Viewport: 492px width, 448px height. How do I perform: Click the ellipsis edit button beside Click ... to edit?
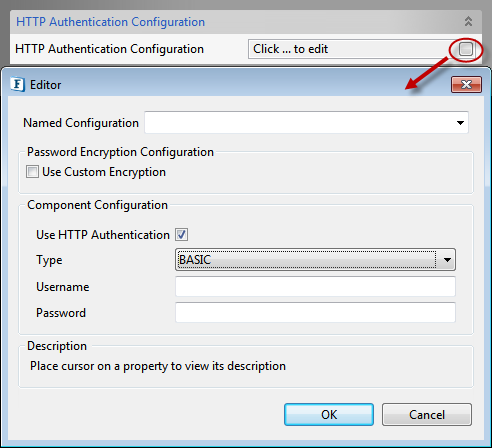click(466, 49)
